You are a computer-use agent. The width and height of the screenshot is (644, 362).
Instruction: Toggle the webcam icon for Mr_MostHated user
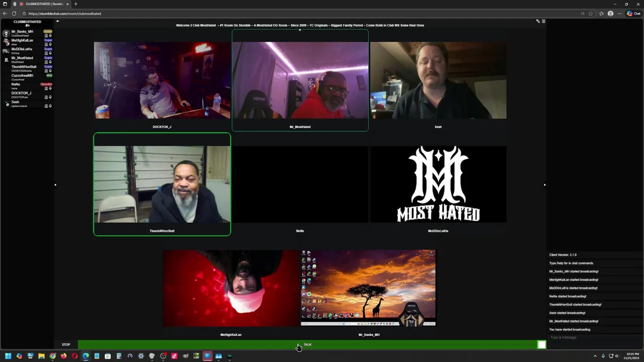pyautogui.click(x=46, y=62)
